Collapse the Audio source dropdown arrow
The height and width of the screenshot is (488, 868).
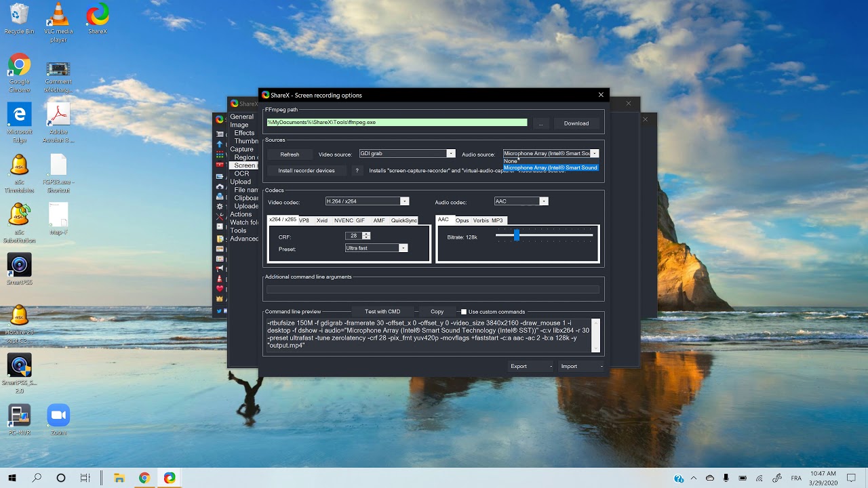coord(595,154)
